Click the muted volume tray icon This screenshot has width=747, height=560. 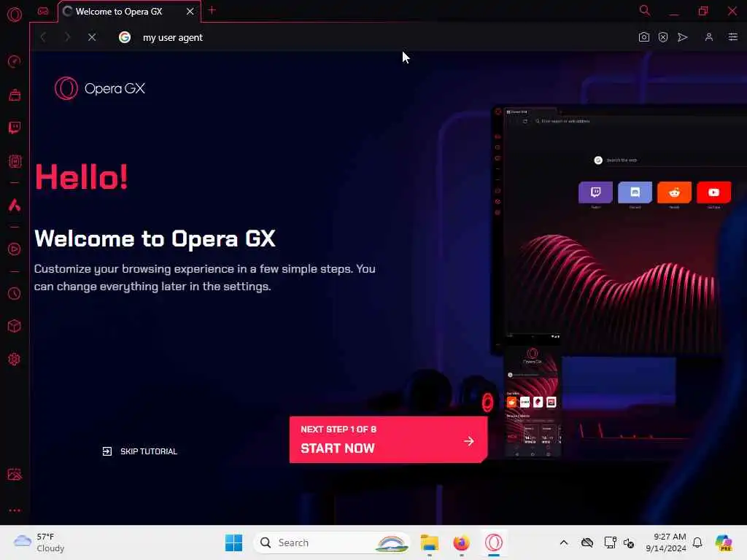[x=629, y=542]
